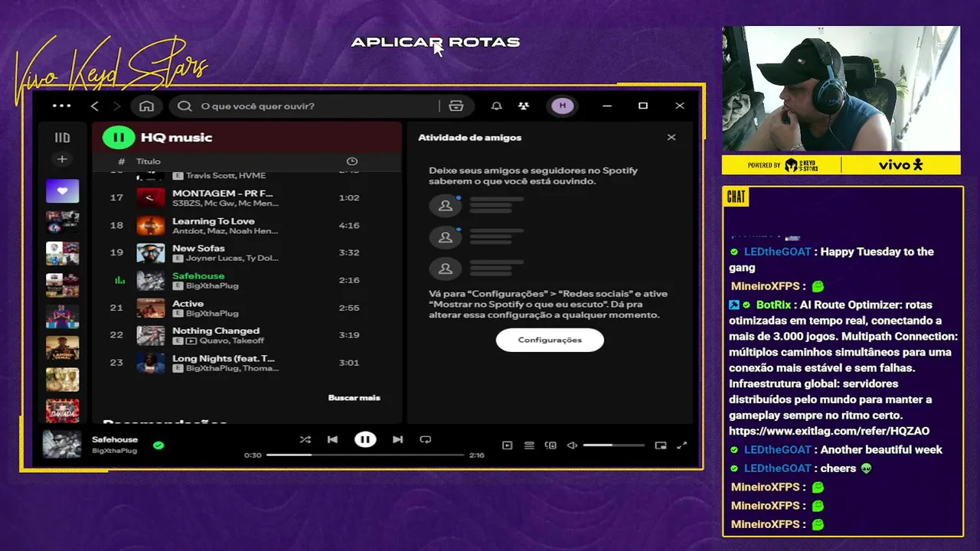Click the HQ music playlist title
Viewport: 980px width, 551px height.
click(176, 138)
